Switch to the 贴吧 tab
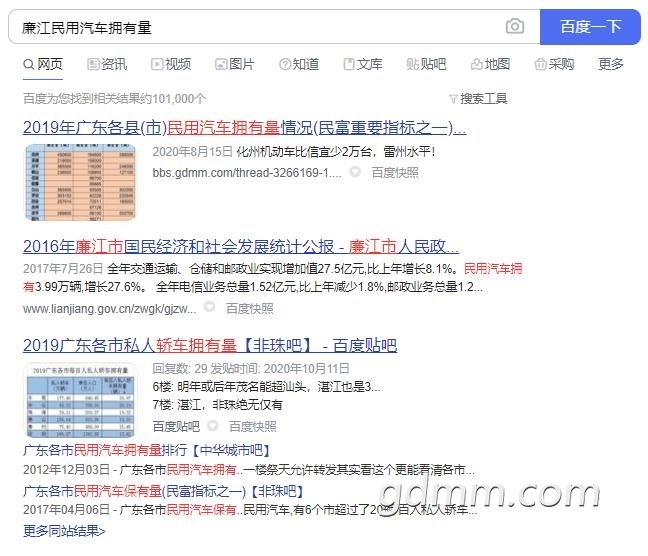Screen dimensions: 648x556 (x=426, y=64)
